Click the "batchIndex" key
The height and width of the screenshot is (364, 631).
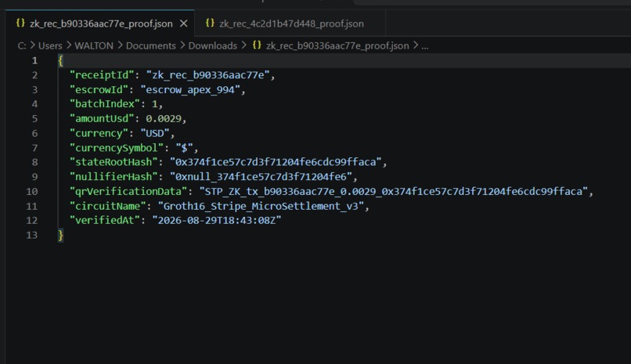104,104
